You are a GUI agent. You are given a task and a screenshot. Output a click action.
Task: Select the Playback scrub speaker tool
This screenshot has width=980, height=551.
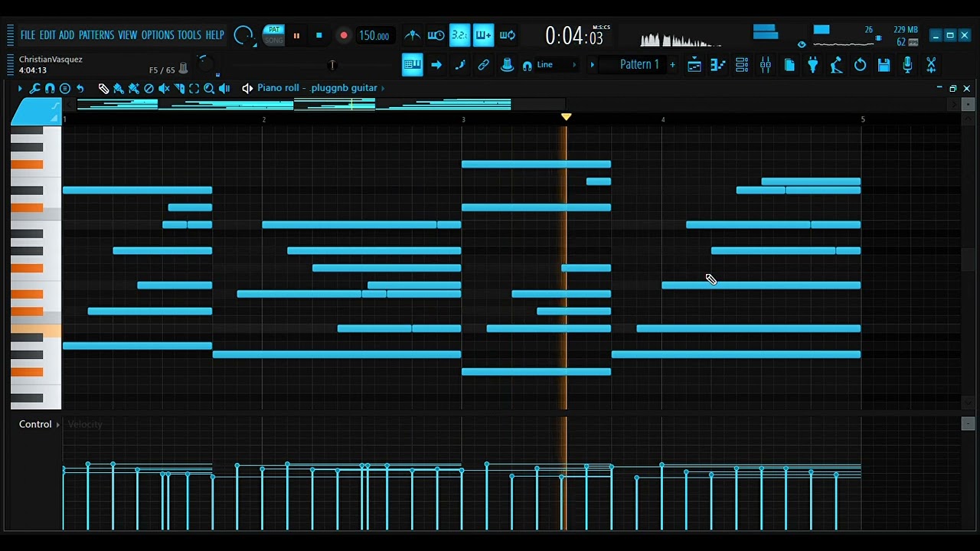click(224, 89)
